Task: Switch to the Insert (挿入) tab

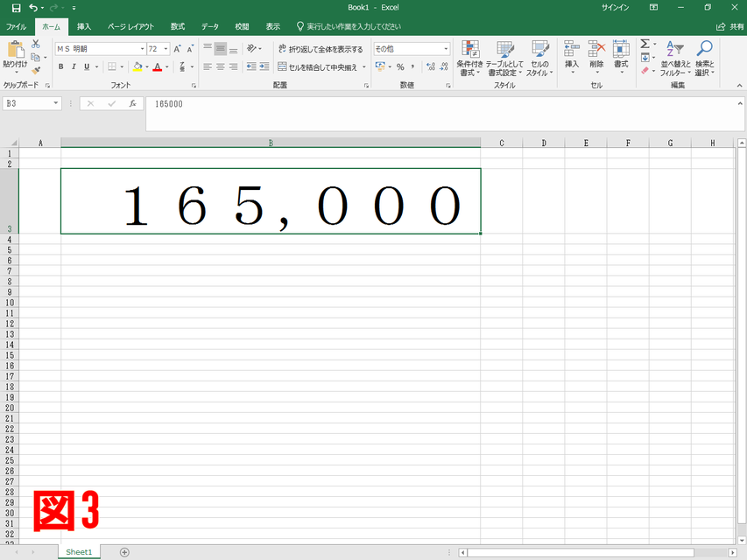Action: (84, 26)
